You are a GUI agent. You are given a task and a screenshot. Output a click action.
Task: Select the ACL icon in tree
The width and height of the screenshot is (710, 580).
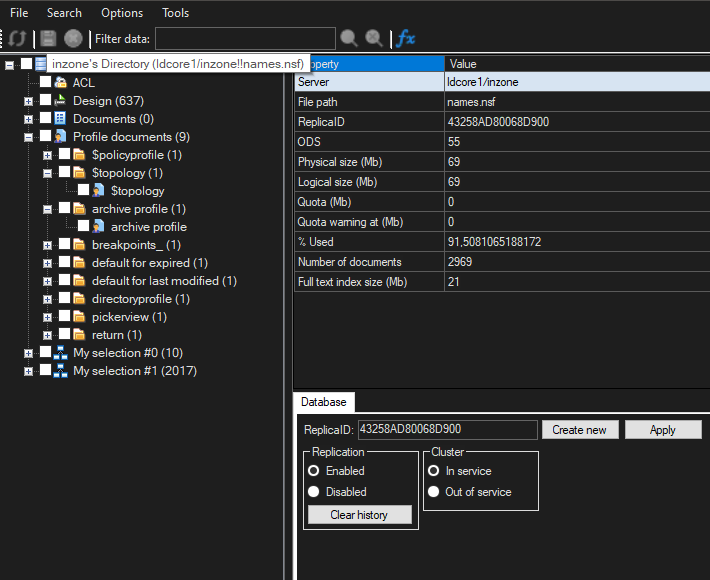(61, 82)
